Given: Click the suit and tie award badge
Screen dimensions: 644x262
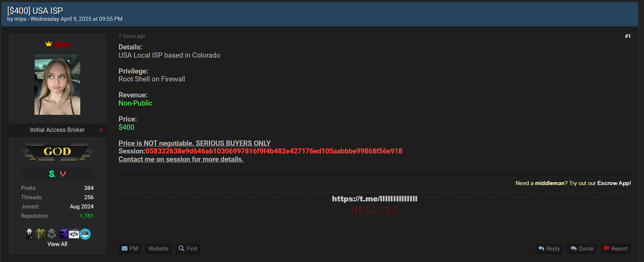Looking at the screenshot, I should click(29, 234).
